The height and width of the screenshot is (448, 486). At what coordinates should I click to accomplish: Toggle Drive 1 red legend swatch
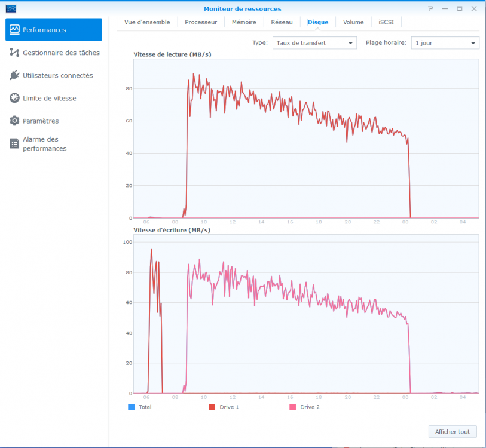pyautogui.click(x=212, y=407)
